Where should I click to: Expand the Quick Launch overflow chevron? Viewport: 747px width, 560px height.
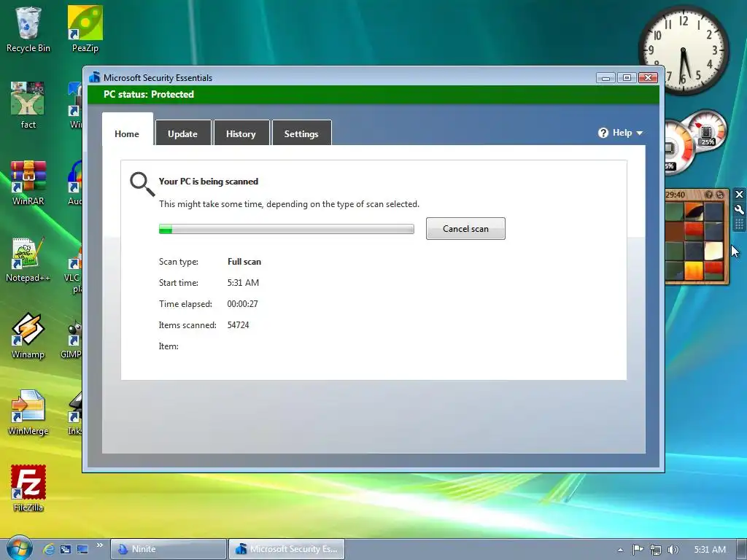pos(99,545)
